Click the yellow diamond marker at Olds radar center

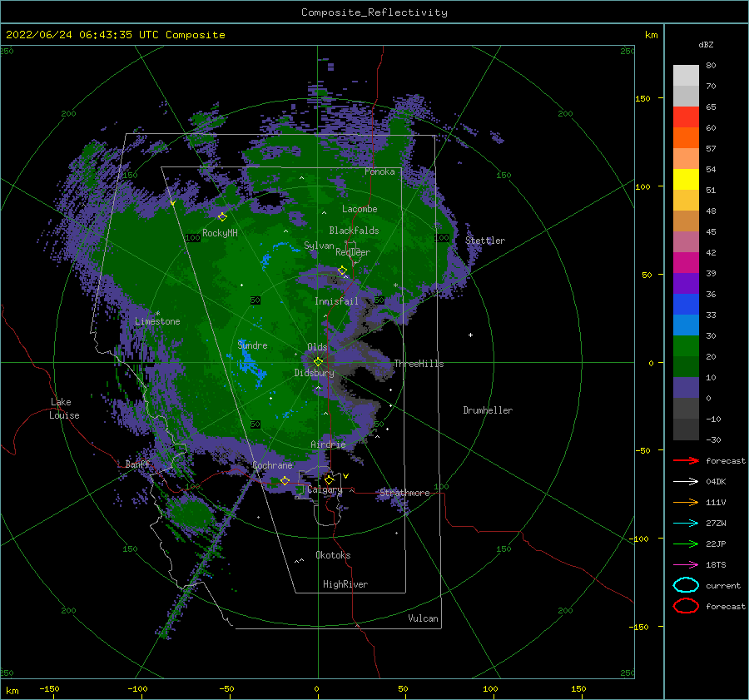click(x=318, y=362)
